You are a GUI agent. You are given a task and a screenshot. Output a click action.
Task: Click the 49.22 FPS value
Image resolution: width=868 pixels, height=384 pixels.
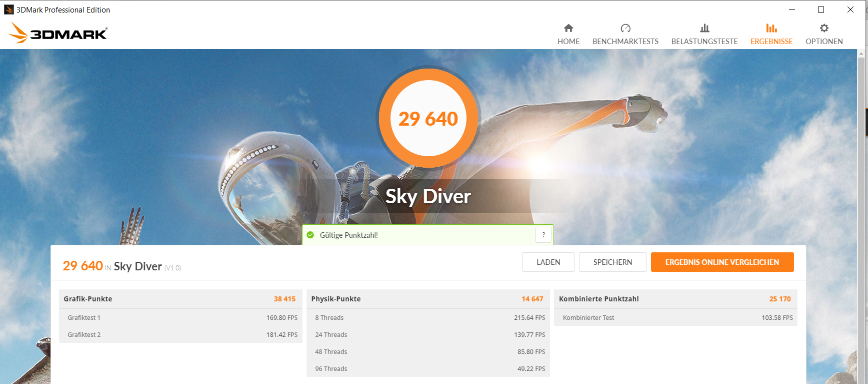531,368
